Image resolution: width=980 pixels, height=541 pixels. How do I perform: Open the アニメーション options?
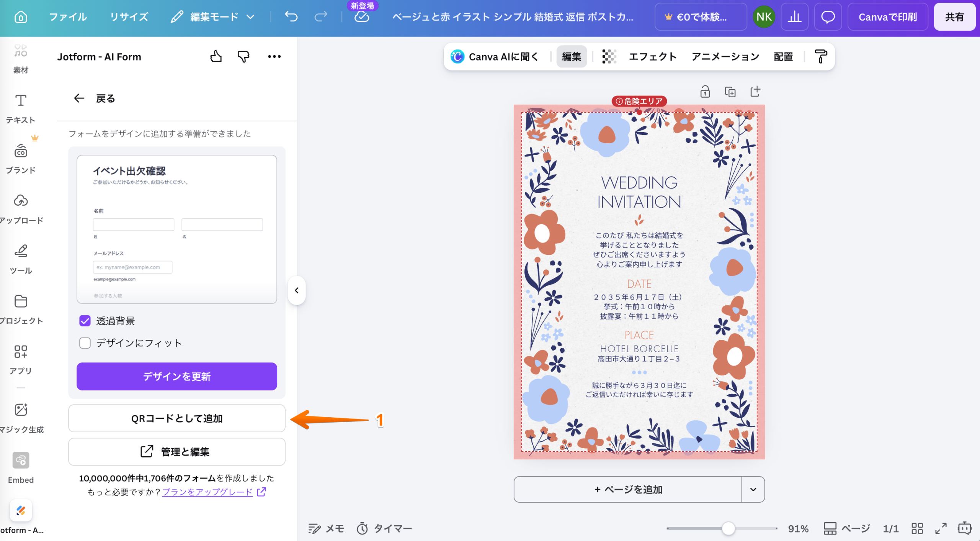[725, 57]
